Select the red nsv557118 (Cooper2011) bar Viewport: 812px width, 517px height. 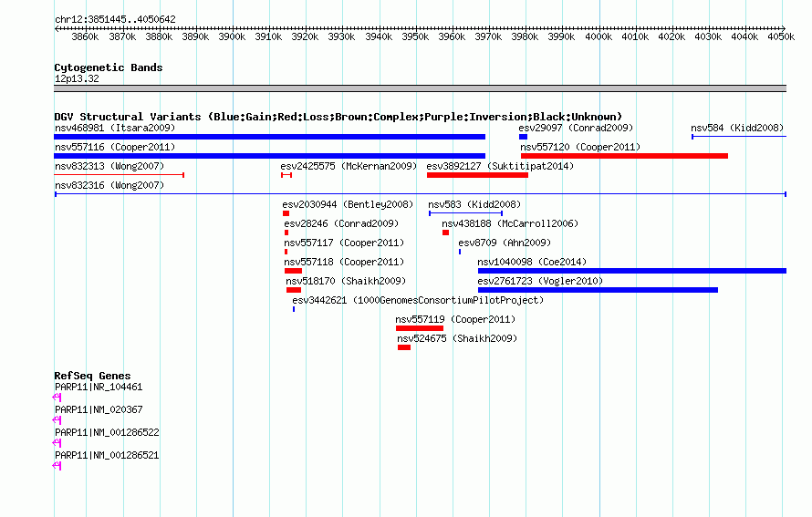(293, 271)
